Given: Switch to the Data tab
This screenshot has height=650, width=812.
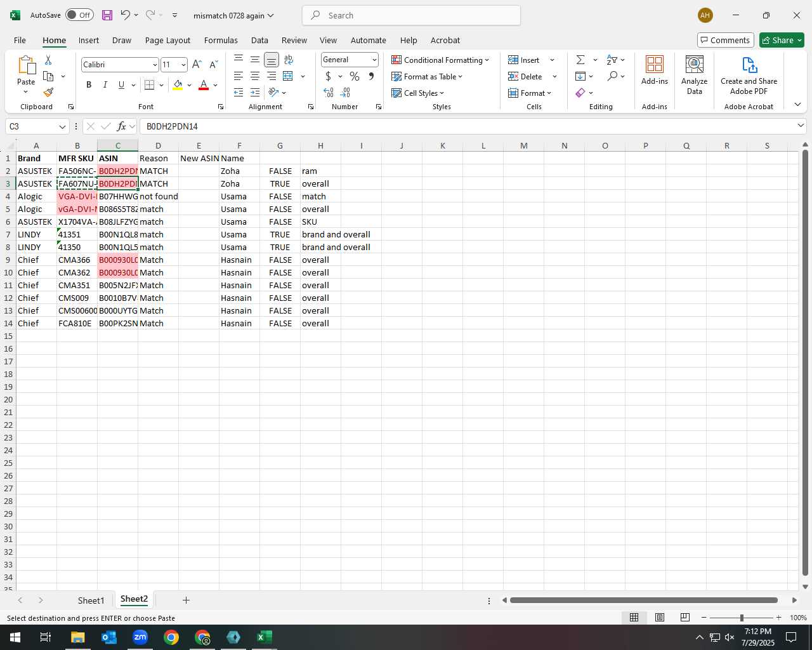Looking at the screenshot, I should (259, 40).
